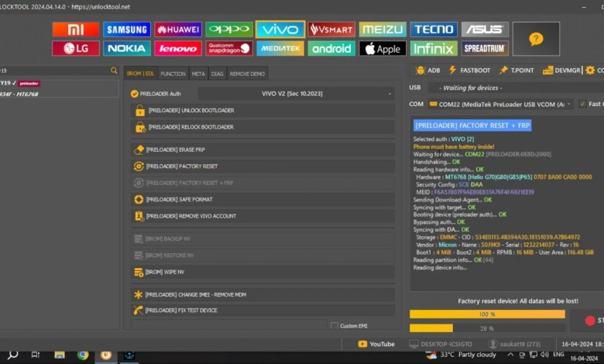Select the Apple brand logo

[383, 49]
